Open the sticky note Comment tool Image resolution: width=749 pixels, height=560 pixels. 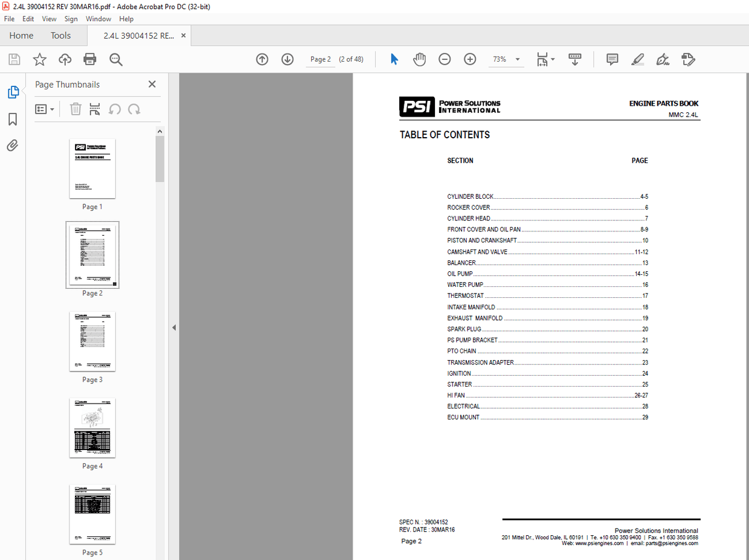pos(612,59)
